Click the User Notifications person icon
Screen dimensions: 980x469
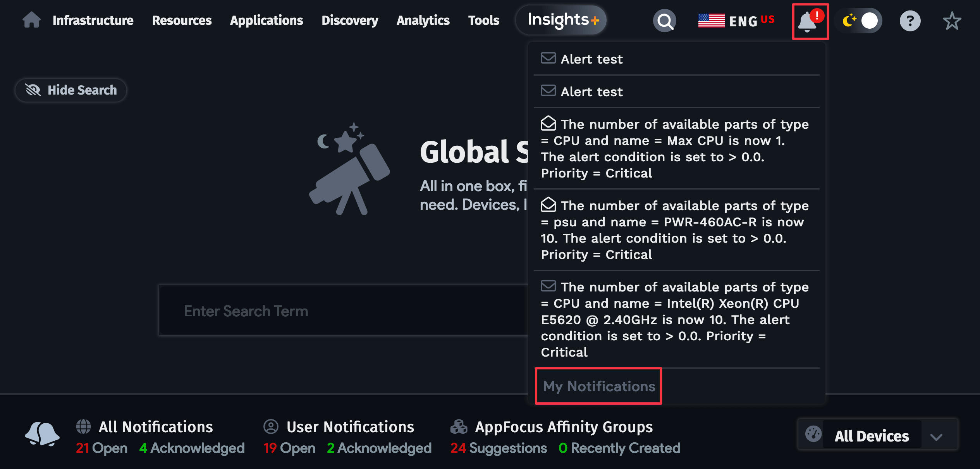(x=271, y=426)
